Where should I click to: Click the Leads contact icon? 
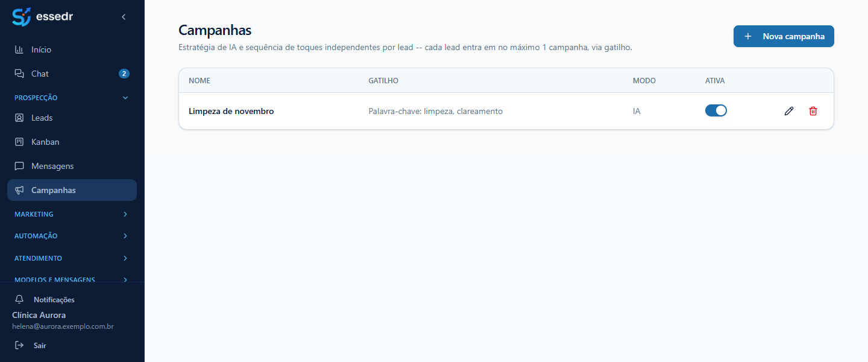point(19,118)
